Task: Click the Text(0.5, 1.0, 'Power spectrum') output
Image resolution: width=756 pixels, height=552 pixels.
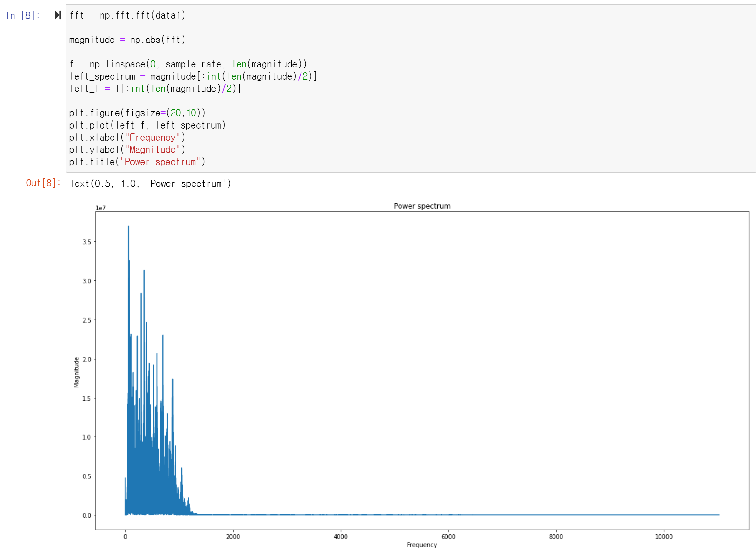Action: point(150,183)
